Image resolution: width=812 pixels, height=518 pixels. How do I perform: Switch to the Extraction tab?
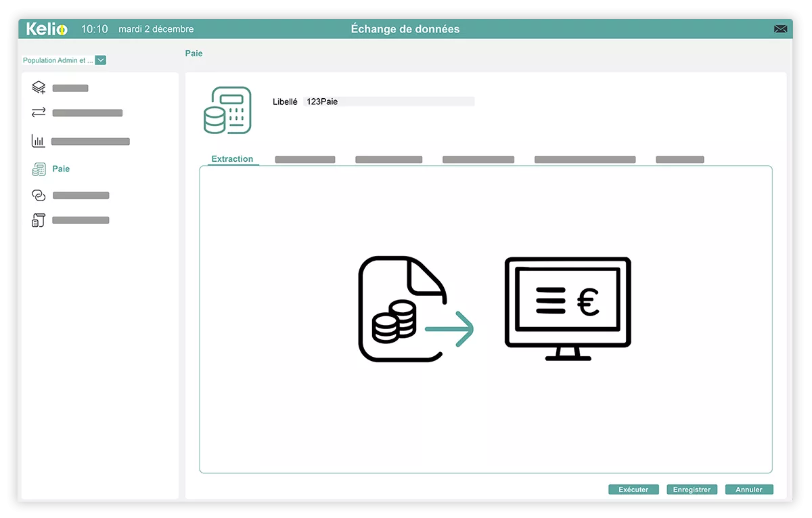pyautogui.click(x=233, y=158)
